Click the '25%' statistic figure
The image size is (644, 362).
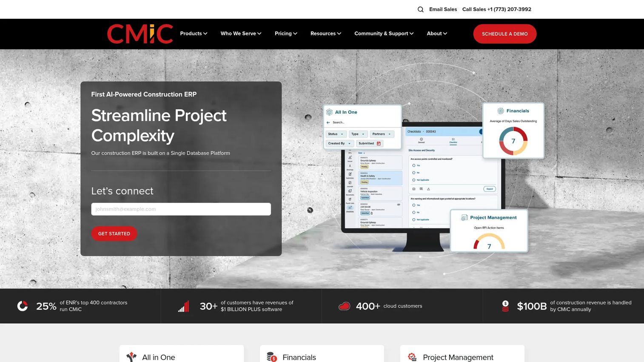46,306
